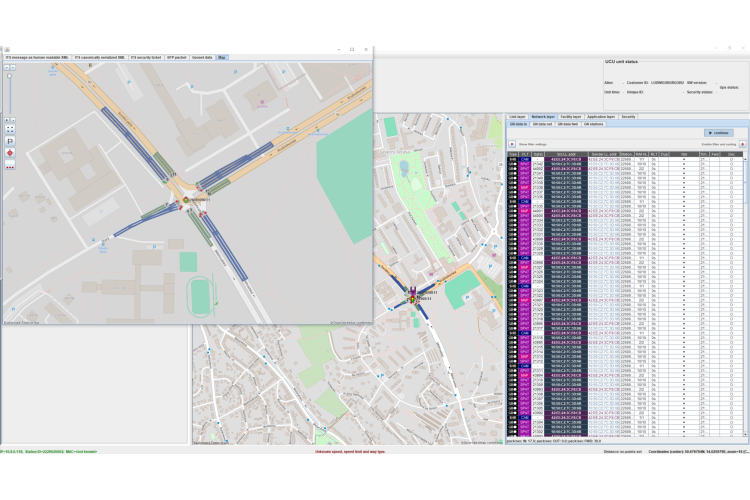Open the Facility layer tab
Image resolution: width=750 pixels, height=500 pixels.
click(571, 117)
